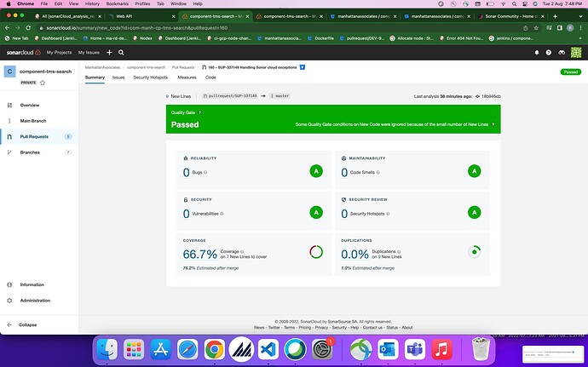Open the 66.7% coverage value
The width and height of the screenshot is (588, 367).
(200, 254)
